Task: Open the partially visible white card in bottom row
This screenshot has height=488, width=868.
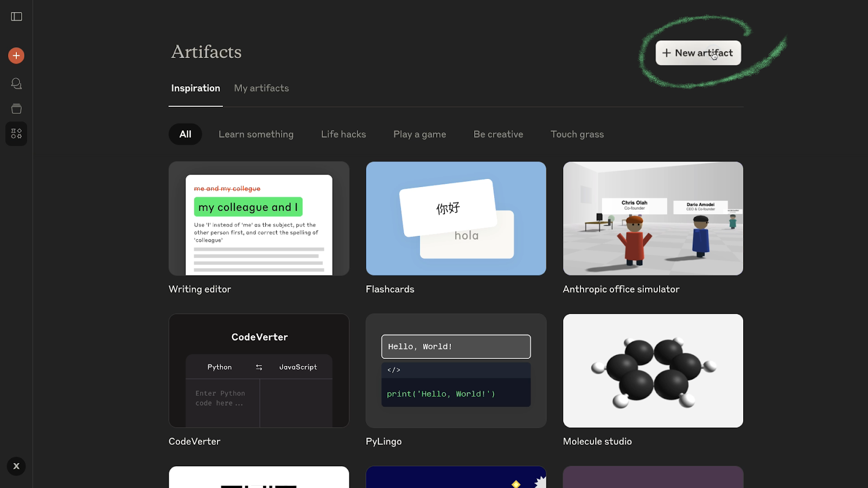Action: pos(259,477)
